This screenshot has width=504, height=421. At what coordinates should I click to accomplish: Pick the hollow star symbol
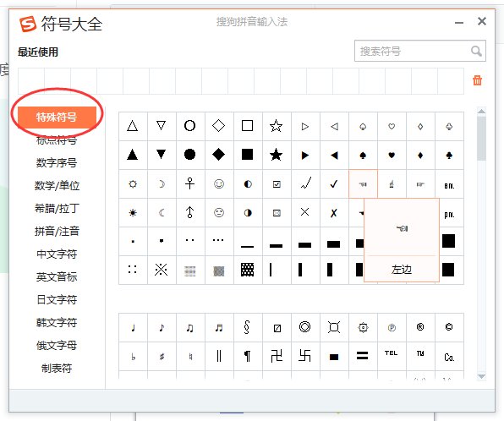point(277,126)
